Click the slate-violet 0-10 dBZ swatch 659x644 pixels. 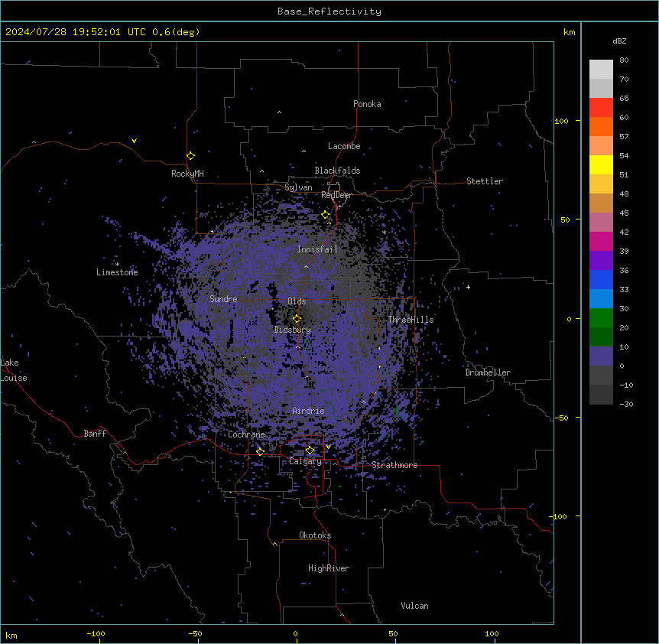[601, 356]
